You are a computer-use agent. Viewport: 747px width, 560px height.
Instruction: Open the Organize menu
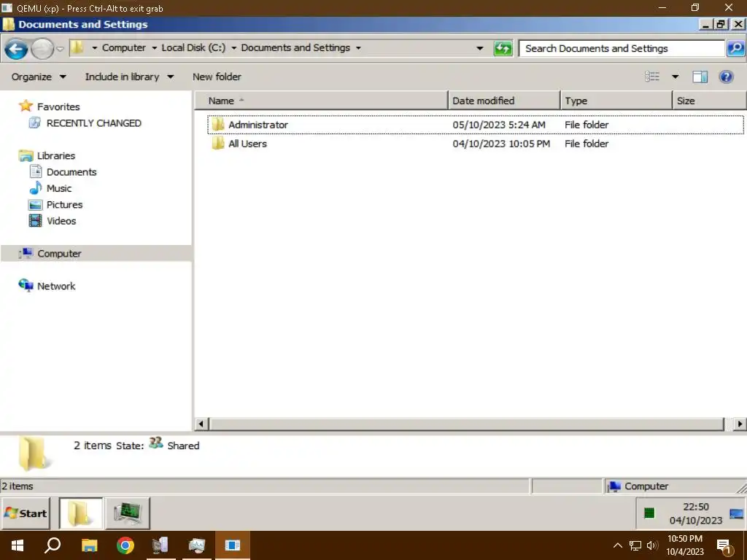(x=39, y=77)
